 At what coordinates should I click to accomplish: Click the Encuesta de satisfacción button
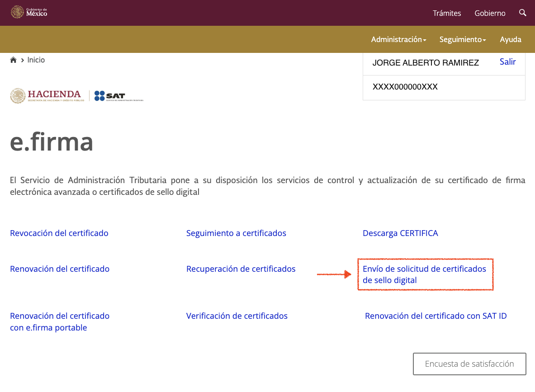469,364
